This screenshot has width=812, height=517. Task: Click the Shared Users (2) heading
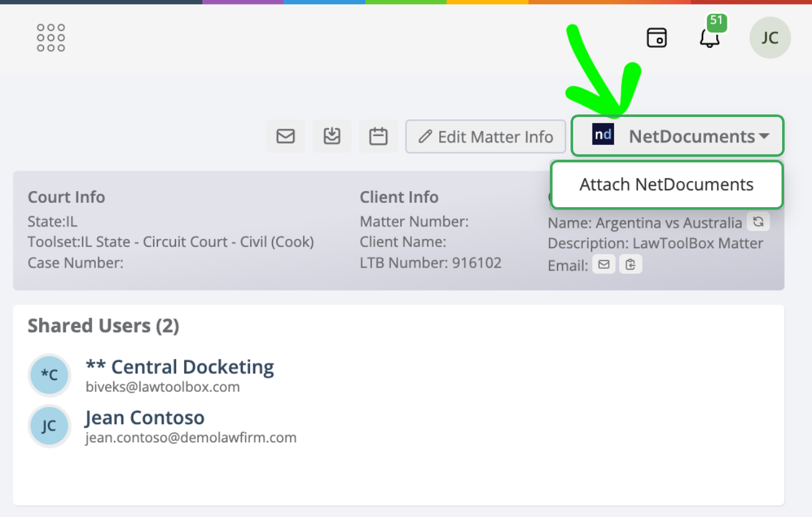tap(103, 326)
